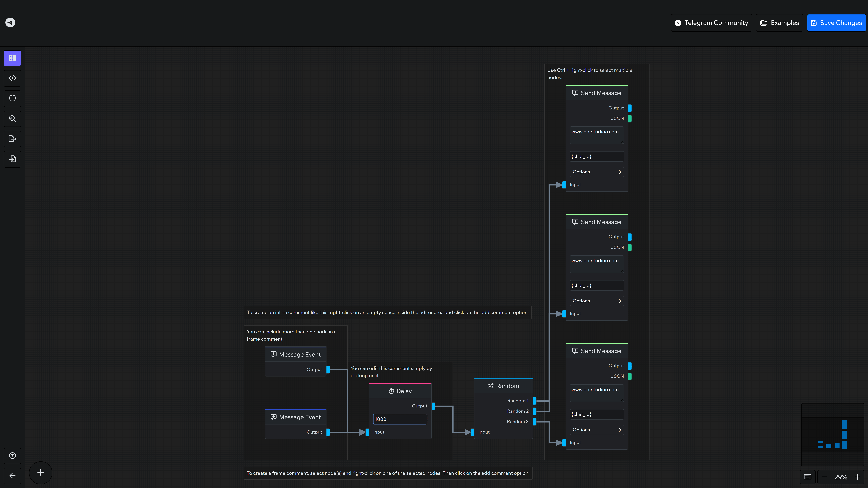Screen dimensions: 868x488
Task: Click the 'Use Ctrl + right-click' comment text
Action: pos(590,74)
